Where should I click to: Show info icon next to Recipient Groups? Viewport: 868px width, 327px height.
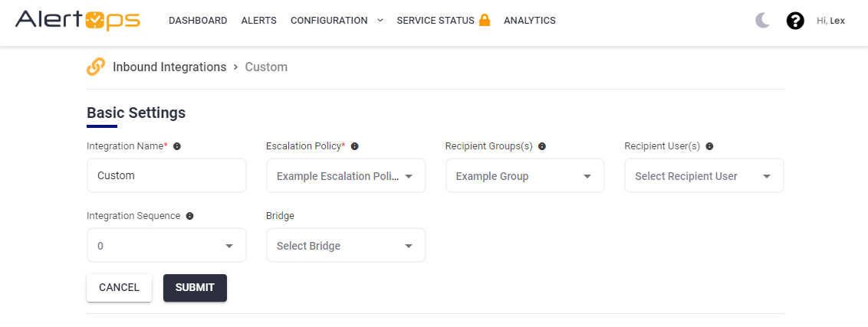(542, 146)
